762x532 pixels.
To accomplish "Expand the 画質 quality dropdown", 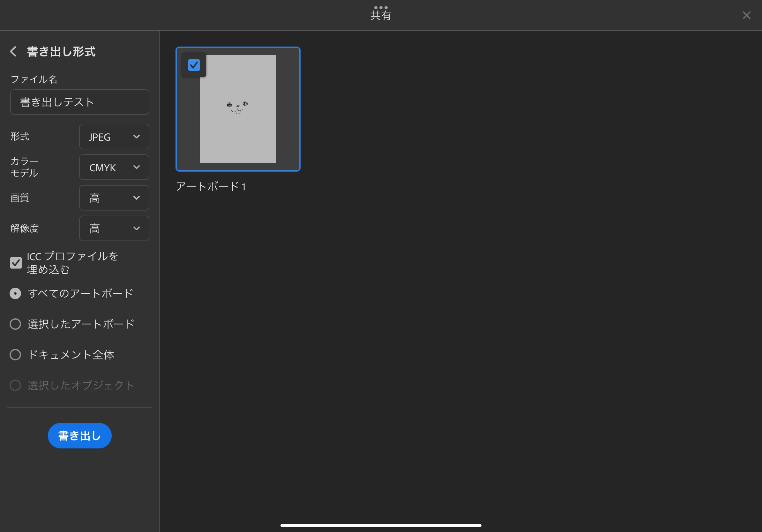I will [x=114, y=198].
